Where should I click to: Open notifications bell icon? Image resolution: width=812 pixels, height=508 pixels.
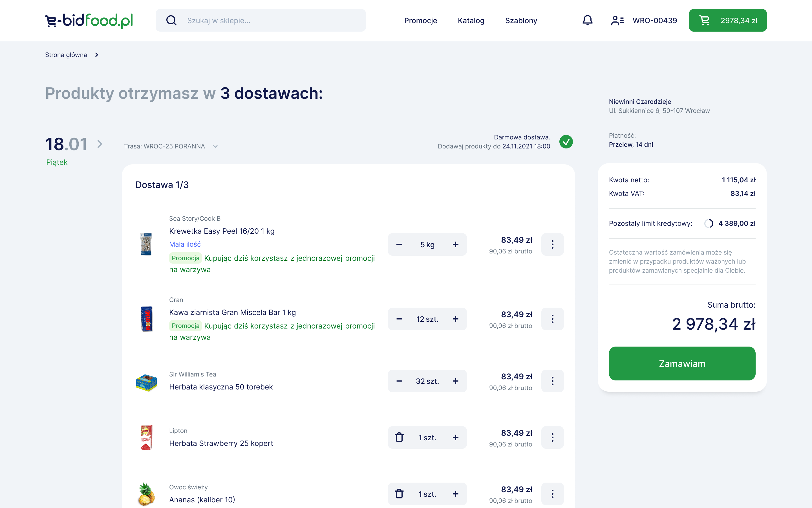click(587, 21)
